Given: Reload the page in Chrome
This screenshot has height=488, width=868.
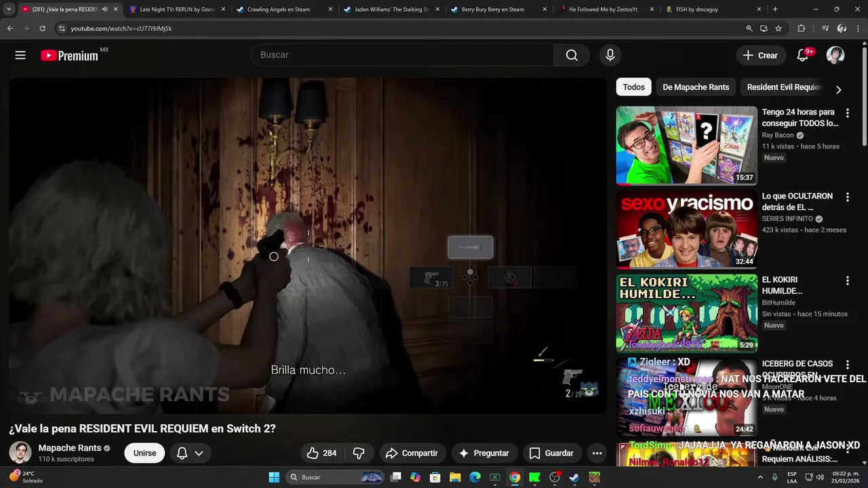Looking at the screenshot, I should click(x=42, y=28).
